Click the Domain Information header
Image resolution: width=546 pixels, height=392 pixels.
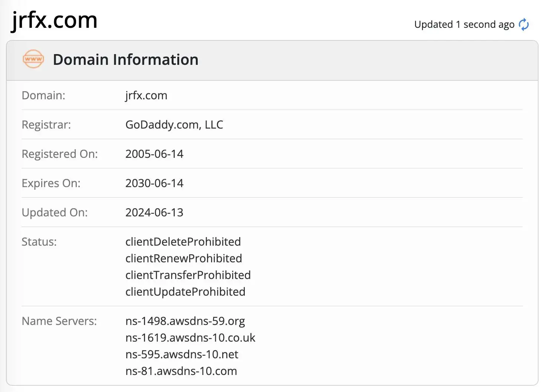click(x=125, y=60)
